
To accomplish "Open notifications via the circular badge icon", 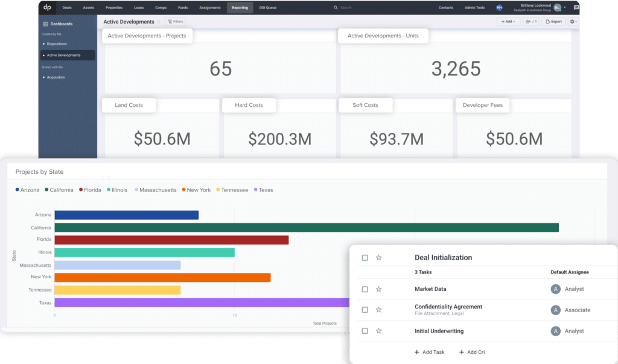I will coord(499,7).
